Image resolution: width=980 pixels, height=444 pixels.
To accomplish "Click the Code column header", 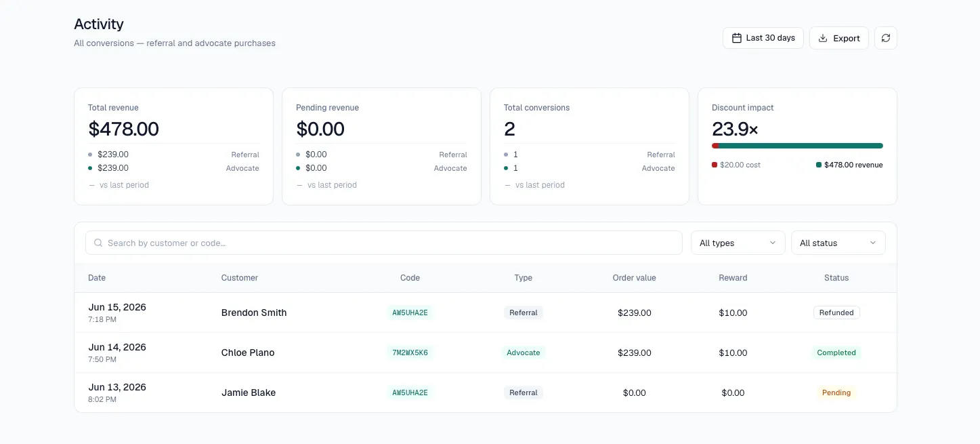I will (410, 278).
